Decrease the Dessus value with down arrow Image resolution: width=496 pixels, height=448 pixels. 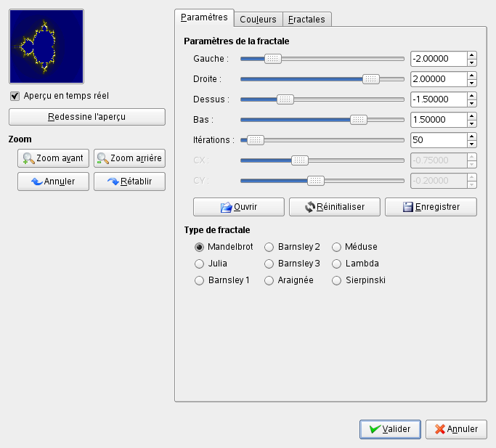coord(471,103)
